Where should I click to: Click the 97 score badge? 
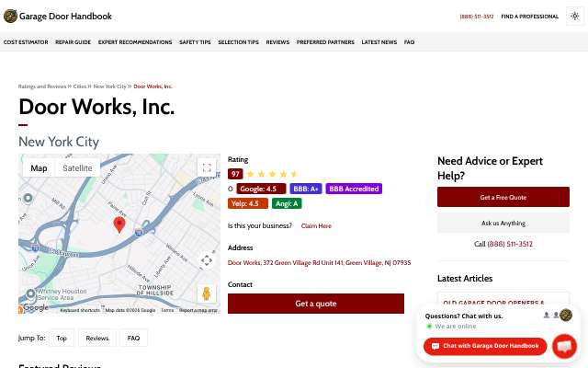[235, 174]
